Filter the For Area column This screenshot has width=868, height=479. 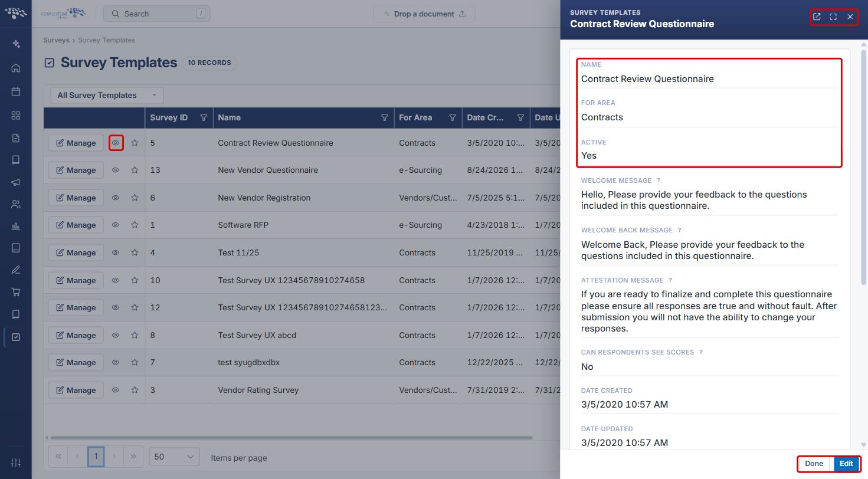click(x=453, y=118)
